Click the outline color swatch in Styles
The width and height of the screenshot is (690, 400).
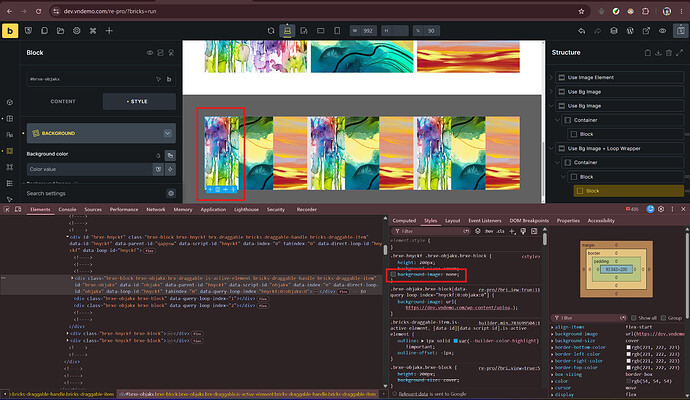pos(456,341)
